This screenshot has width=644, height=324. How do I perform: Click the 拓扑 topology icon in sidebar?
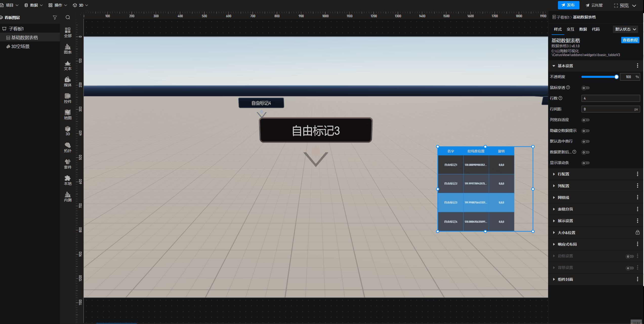click(x=68, y=147)
